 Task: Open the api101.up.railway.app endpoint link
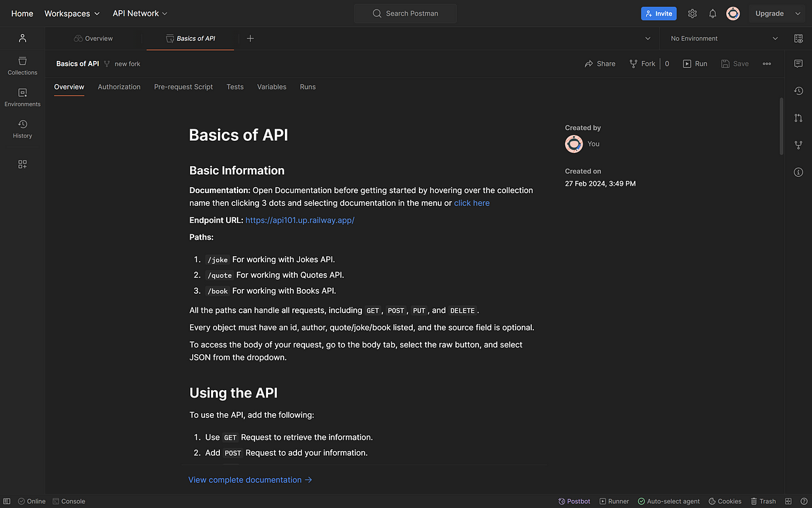pyautogui.click(x=300, y=220)
